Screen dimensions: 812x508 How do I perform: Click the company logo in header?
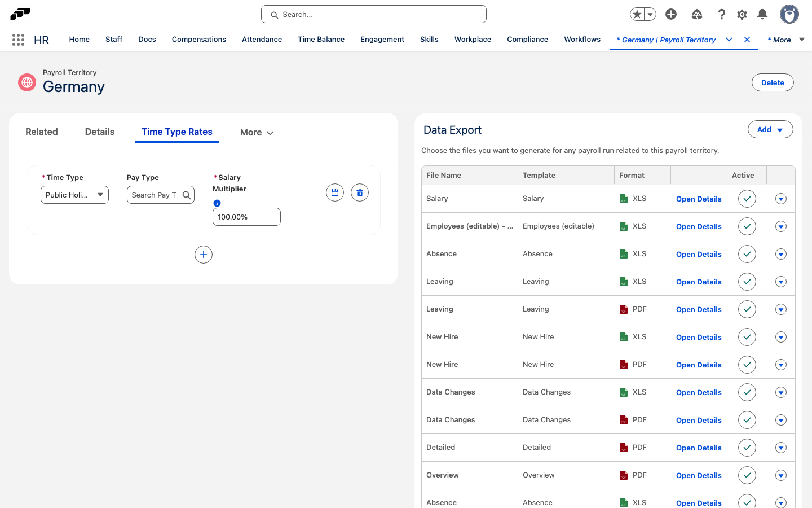20,14
